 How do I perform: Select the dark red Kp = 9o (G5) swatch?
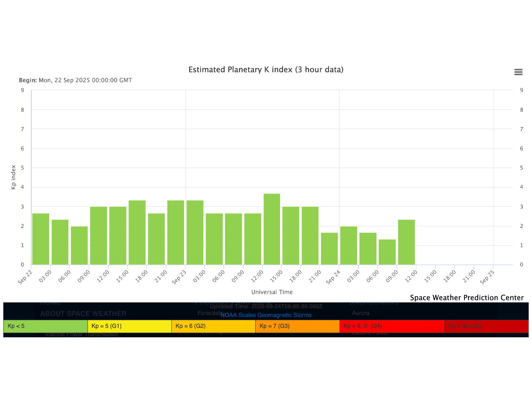pyautogui.click(x=486, y=326)
